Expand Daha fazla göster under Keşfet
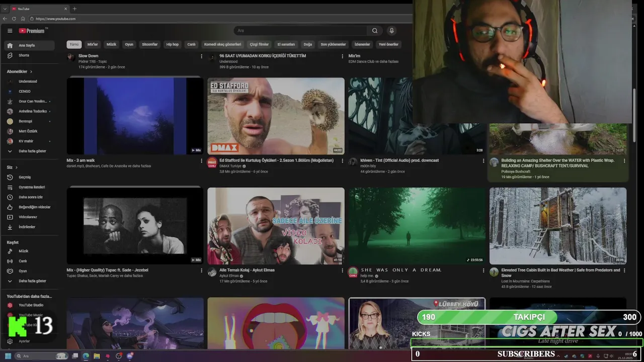The image size is (644, 362). [28, 281]
